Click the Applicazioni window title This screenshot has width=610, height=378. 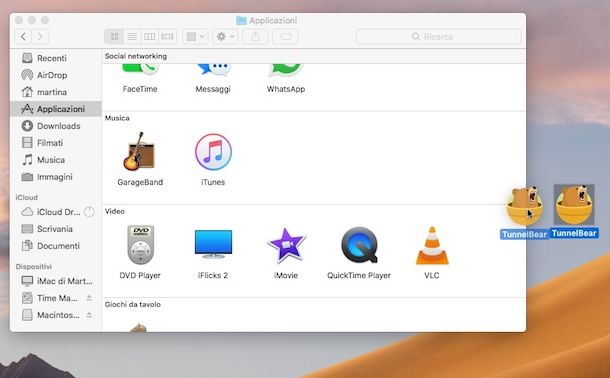click(273, 21)
